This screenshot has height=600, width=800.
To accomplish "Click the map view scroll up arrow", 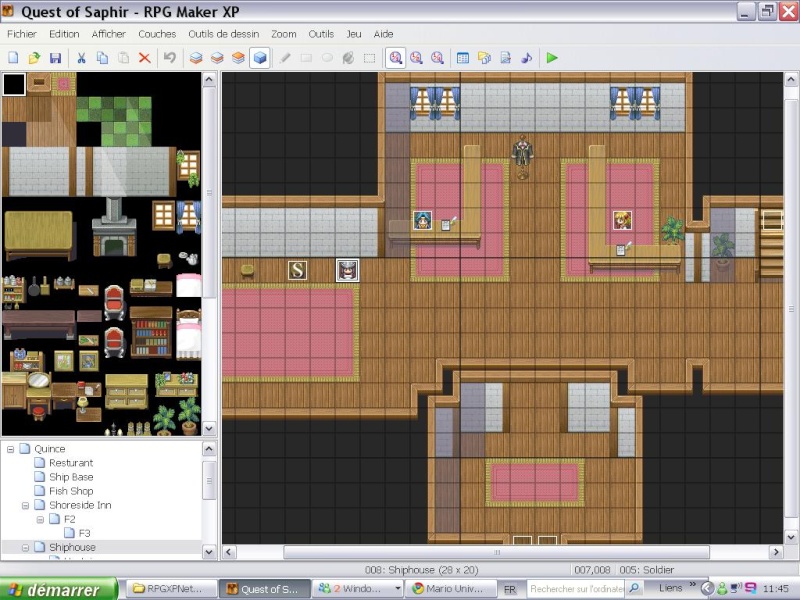I will point(791,80).
